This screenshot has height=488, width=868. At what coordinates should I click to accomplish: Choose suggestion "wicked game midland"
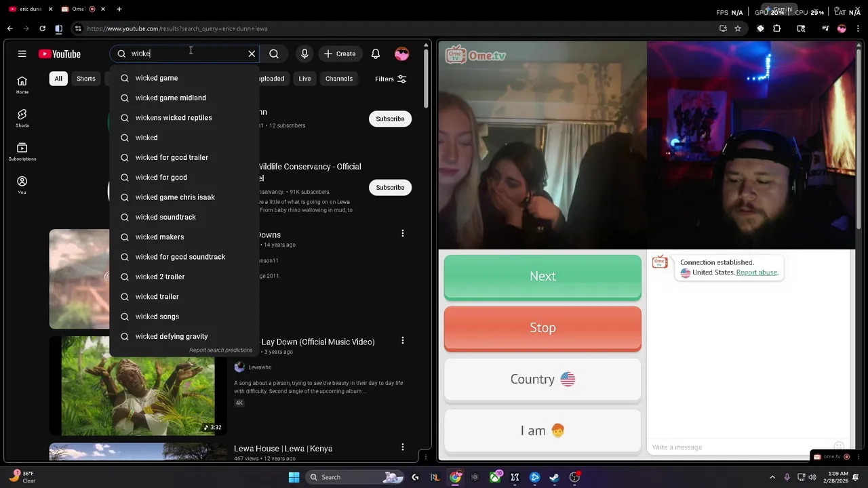click(184, 98)
